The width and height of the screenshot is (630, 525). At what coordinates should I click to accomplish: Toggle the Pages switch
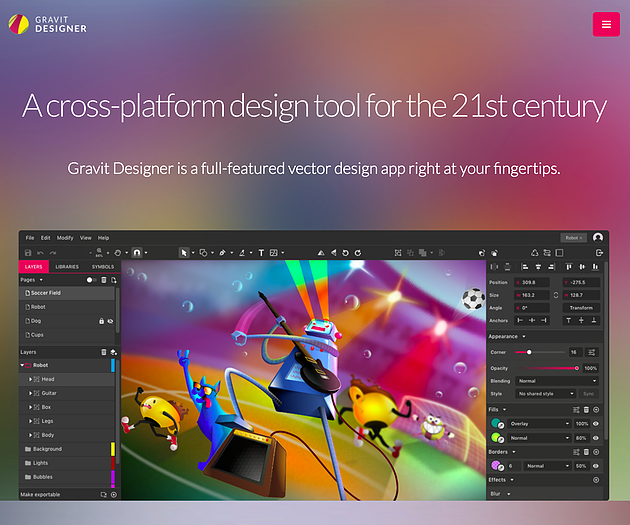coord(91,280)
